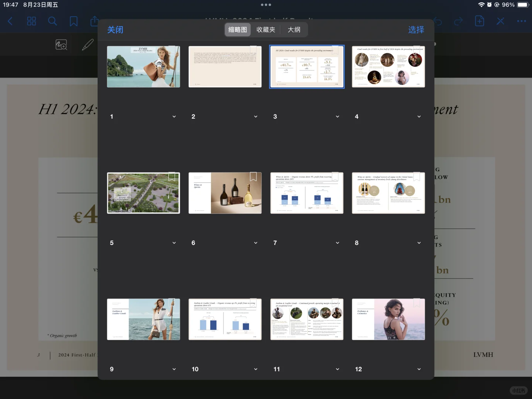
Task: Select the handwriting zoom tool icon
Action: coord(61,45)
